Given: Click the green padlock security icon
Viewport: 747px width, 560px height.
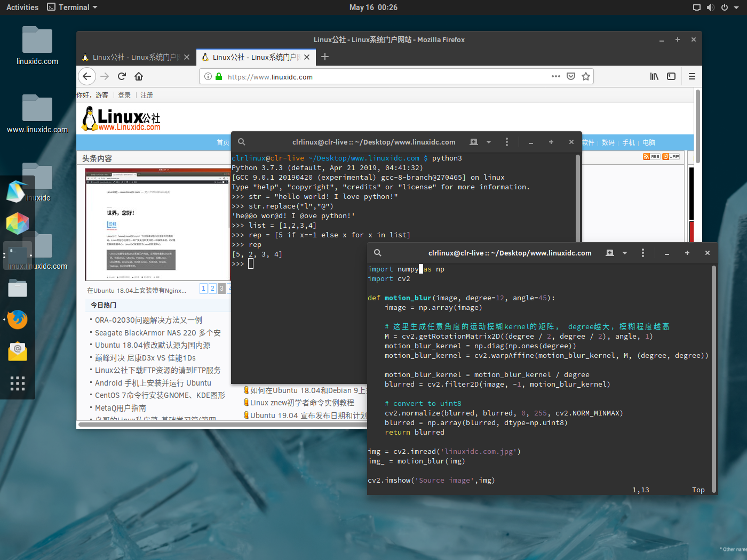Looking at the screenshot, I should click(x=218, y=76).
